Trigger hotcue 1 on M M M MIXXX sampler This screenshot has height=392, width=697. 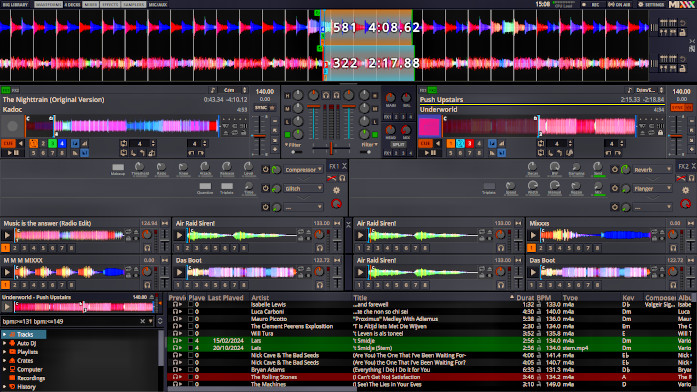(5, 285)
